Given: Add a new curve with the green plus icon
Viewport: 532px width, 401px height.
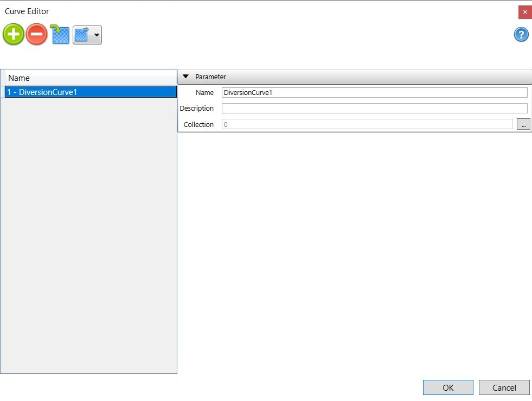Looking at the screenshot, I should pyautogui.click(x=13, y=34).
